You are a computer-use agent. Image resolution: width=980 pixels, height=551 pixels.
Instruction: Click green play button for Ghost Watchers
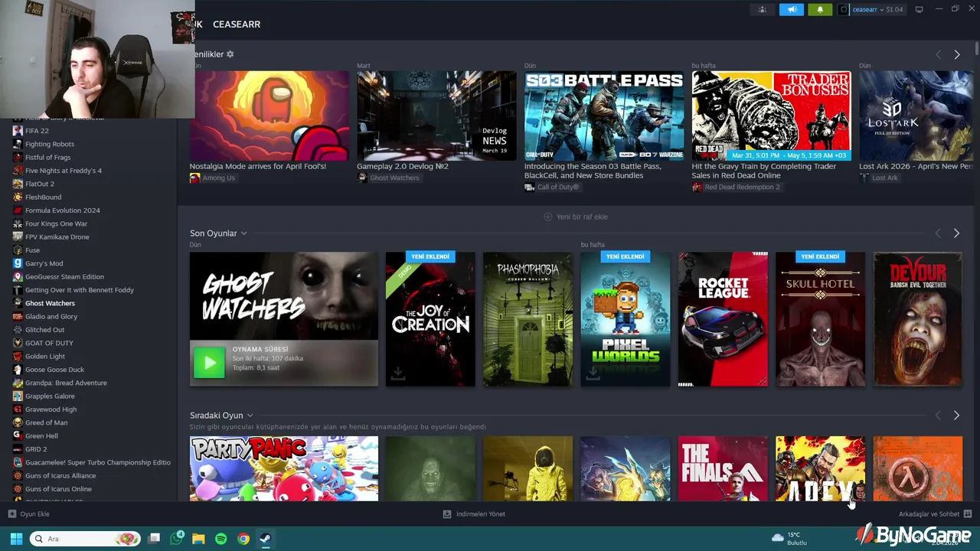pos(209,363)
